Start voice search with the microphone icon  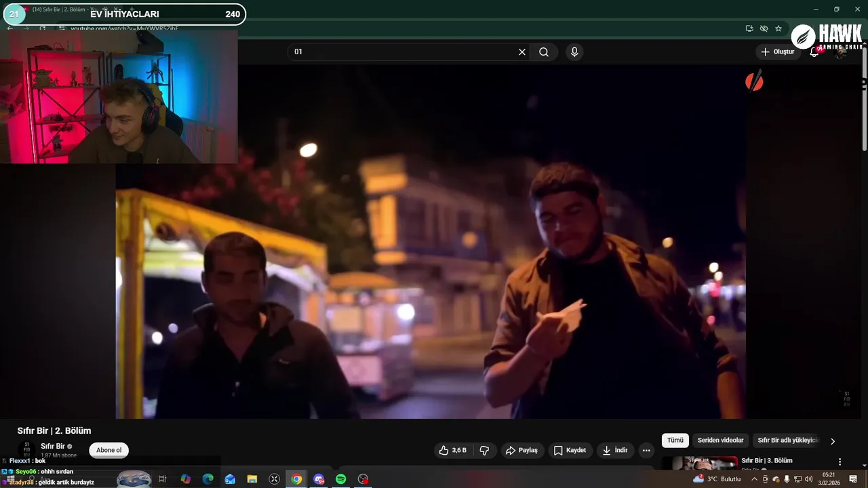(x=574, y=52)
